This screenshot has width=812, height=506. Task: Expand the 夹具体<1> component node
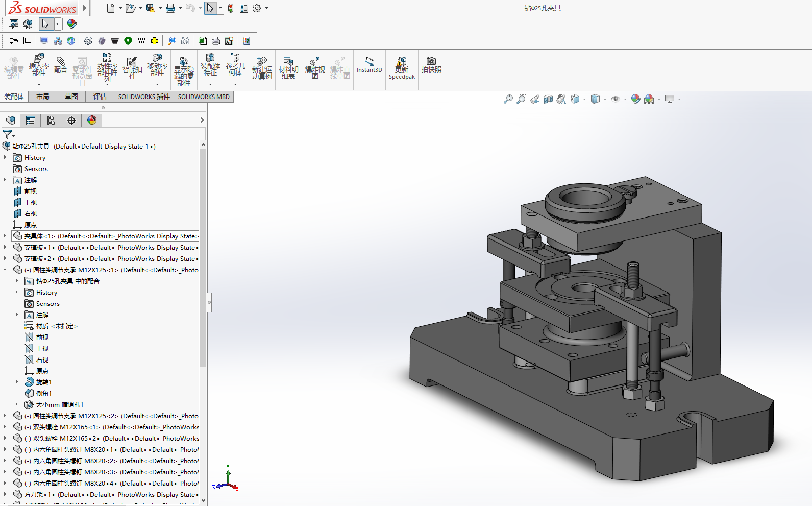point(5,236)
